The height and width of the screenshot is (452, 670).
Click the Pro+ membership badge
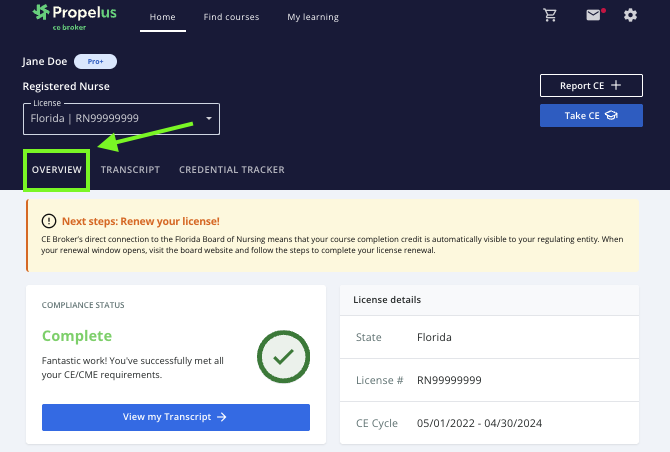(x=96, y=62)
